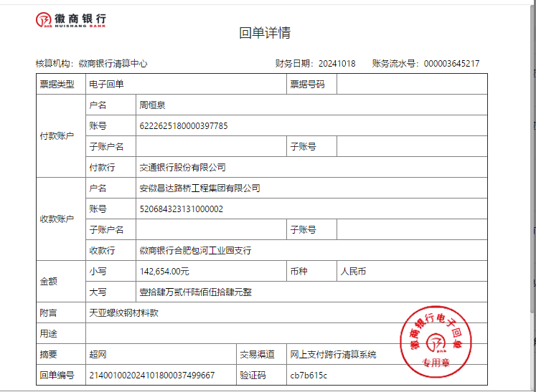The image size is (536, 392).
Task: Click the uppercase amount 壹拾肆万贰仟陆佰伍拾肆元整
Action: tap(195, 292)
